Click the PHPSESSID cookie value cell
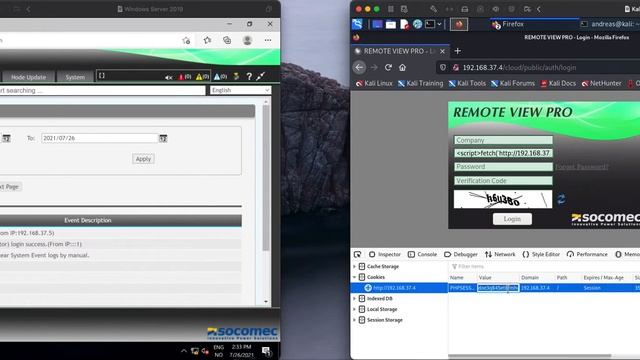Viewport: 640px width, 360px height. (x=498, y=288)
